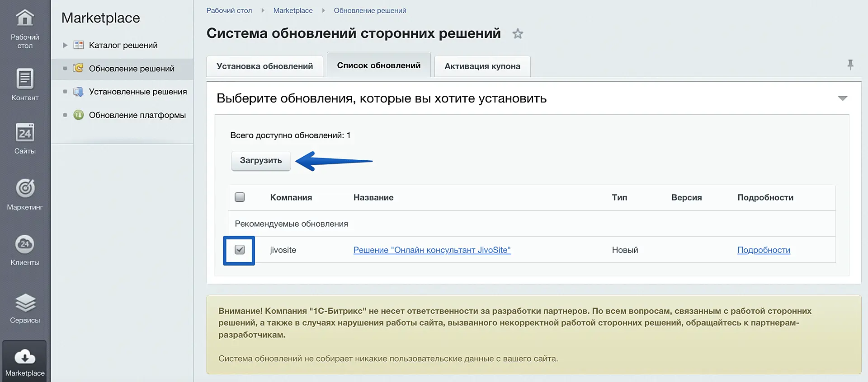Screen dimensions: 868x382
Task: Open the Маркетинг target icon
Action: click(x=25, y=188)
